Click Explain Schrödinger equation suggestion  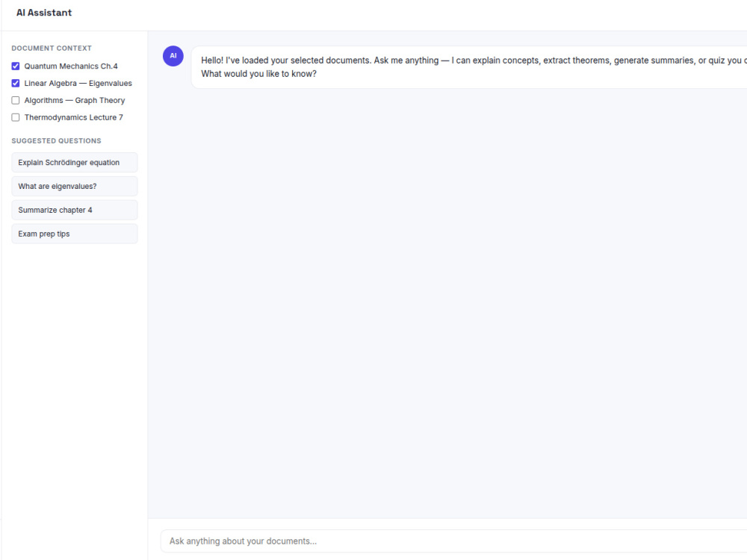[x=75, y=162]
